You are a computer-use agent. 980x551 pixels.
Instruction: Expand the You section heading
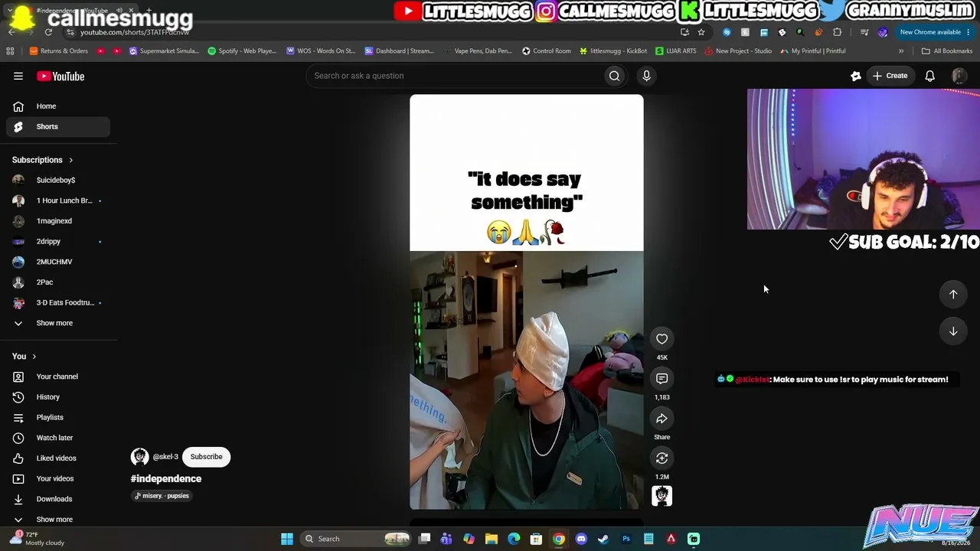click(x=24, y=356)
